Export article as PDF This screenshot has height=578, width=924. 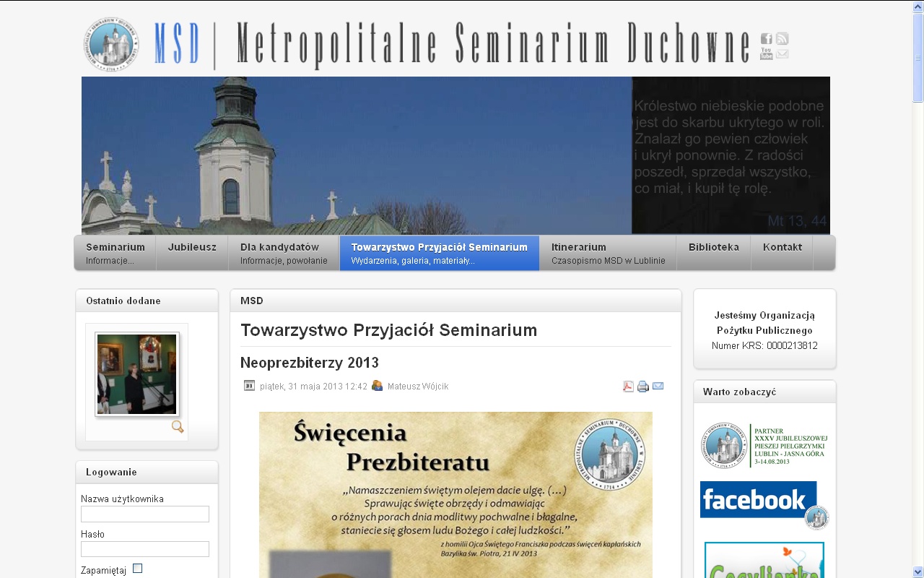(628, 387)
